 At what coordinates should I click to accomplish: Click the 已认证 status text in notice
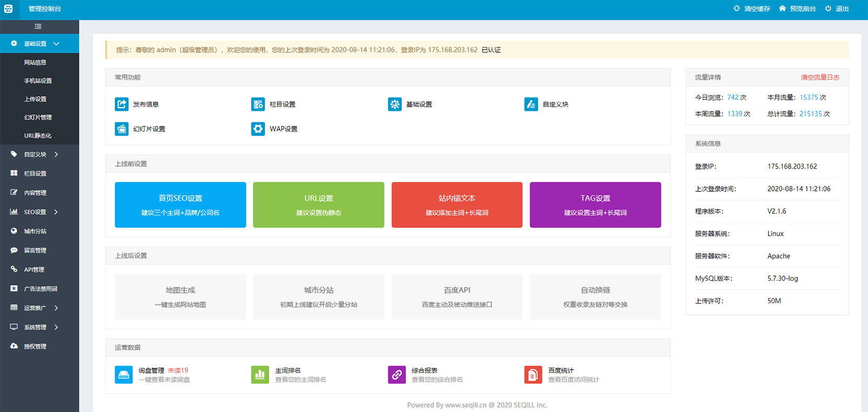[491, 50]
